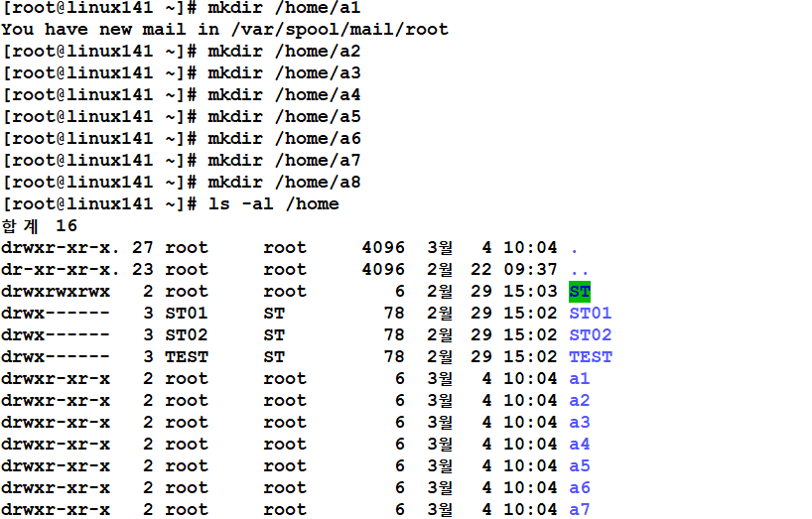This screenshot has width=812, height=519.
Task: Click link count 27 on current directory row
Action: [142, 248]
